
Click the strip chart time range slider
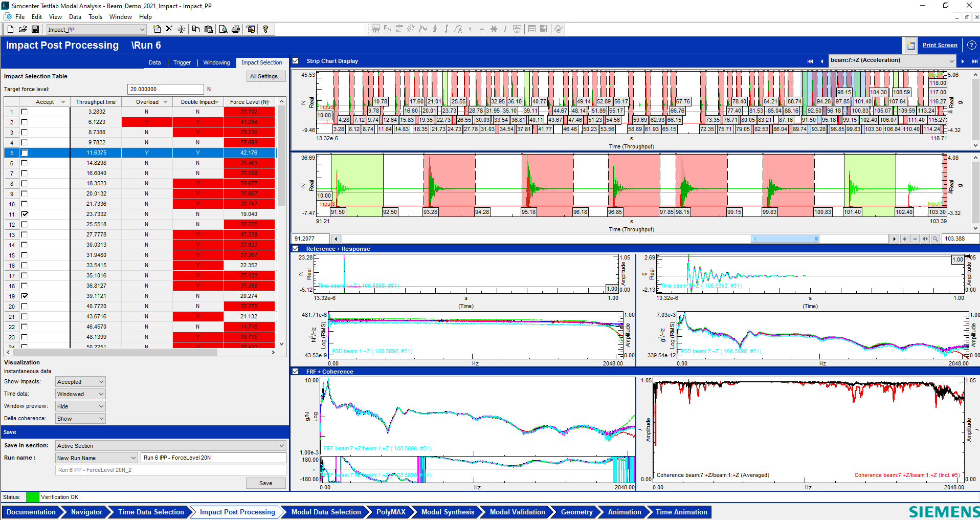pos(785,239)
